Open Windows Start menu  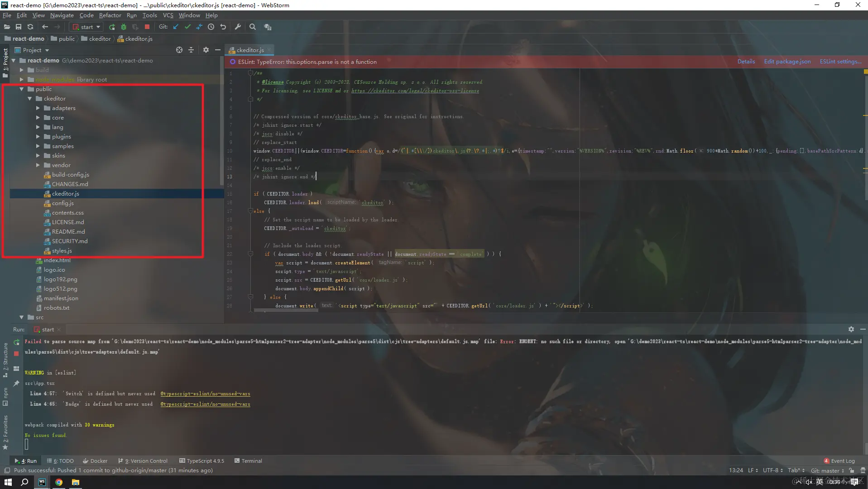[x=8, y=482]
